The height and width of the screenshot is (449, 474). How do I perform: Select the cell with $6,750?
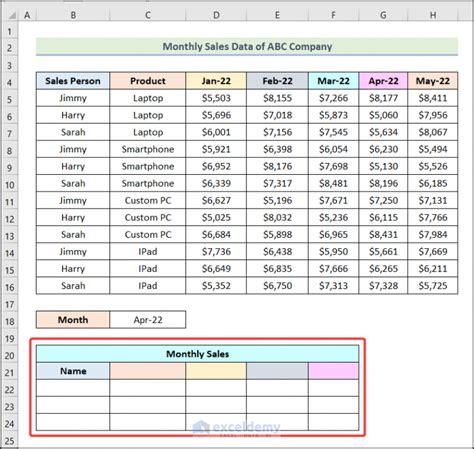click(277, 286)
